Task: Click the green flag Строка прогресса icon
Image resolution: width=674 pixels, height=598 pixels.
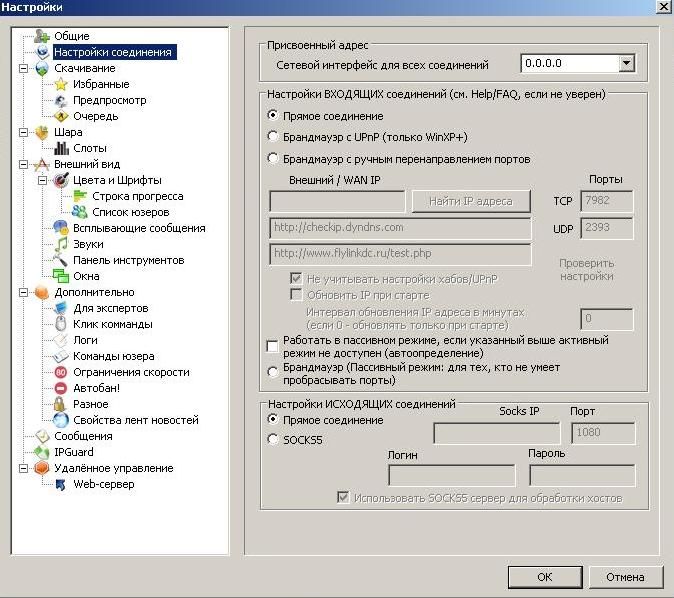Action: (80, 196)
